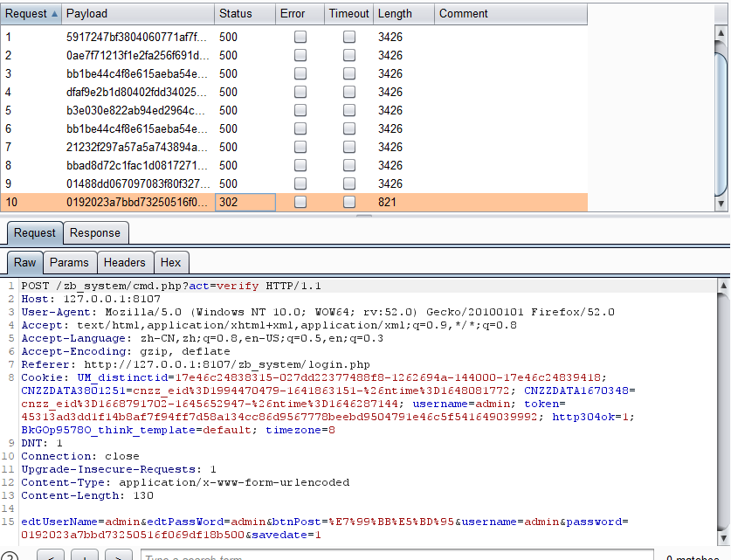
Task: Sort results by the Status column header
Action: coord(245,14)
